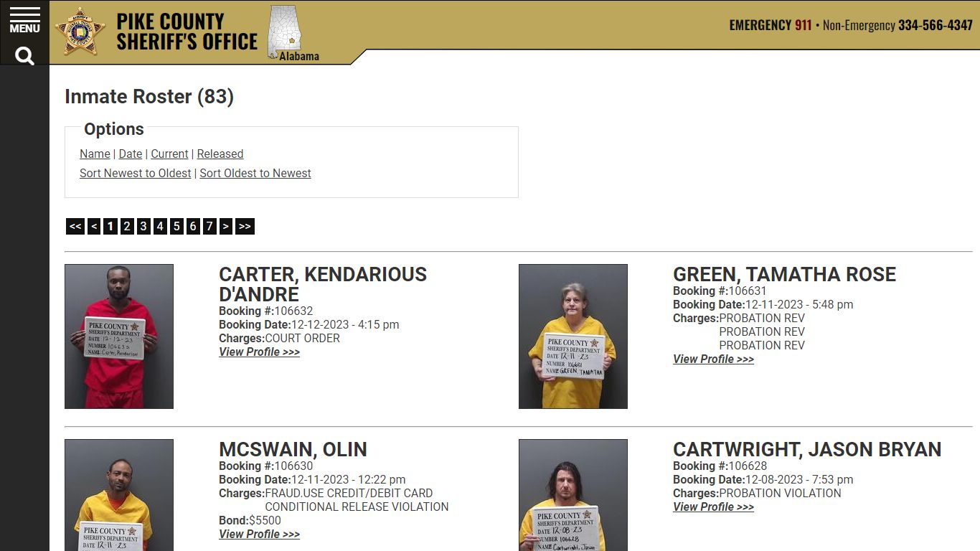The image size is (980, 551).
Task: Click booking date 12-12-2023 - 4:15 pm
Action: [x=344, y=324]
